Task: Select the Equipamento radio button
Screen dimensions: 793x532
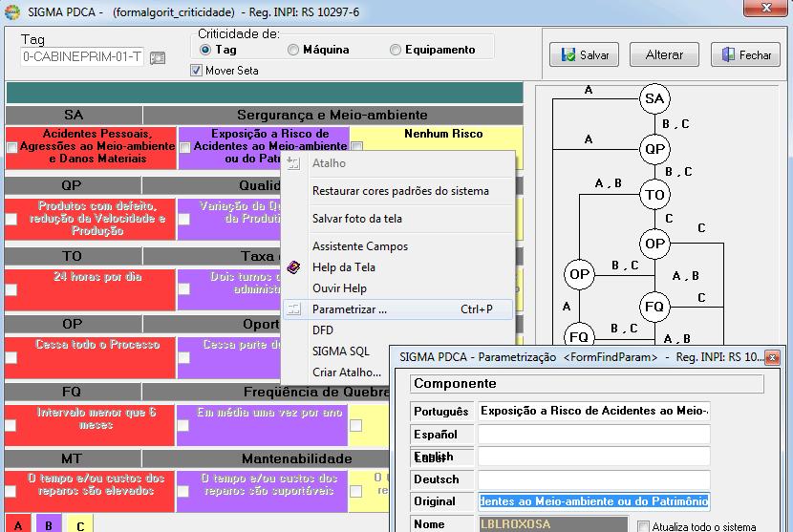Action: [x=396, y=50]
